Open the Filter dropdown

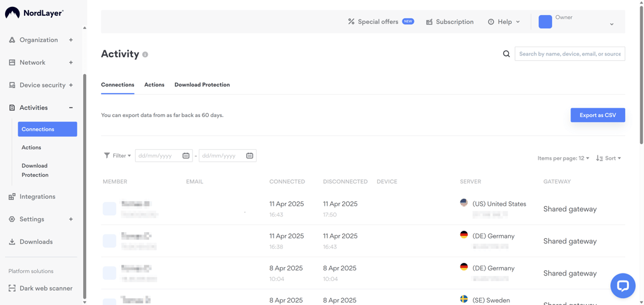pyautogui.click(x=118, y=155)
